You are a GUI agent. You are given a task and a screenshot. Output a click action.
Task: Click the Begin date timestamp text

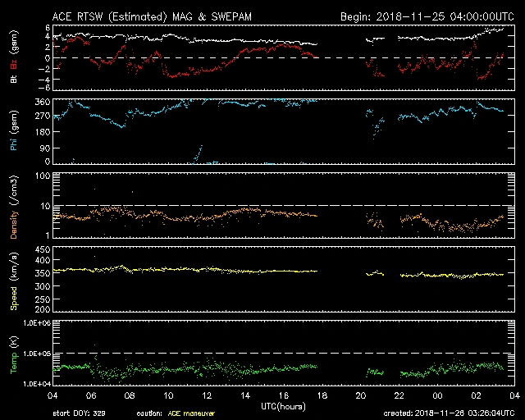click(x=427, y=16)
